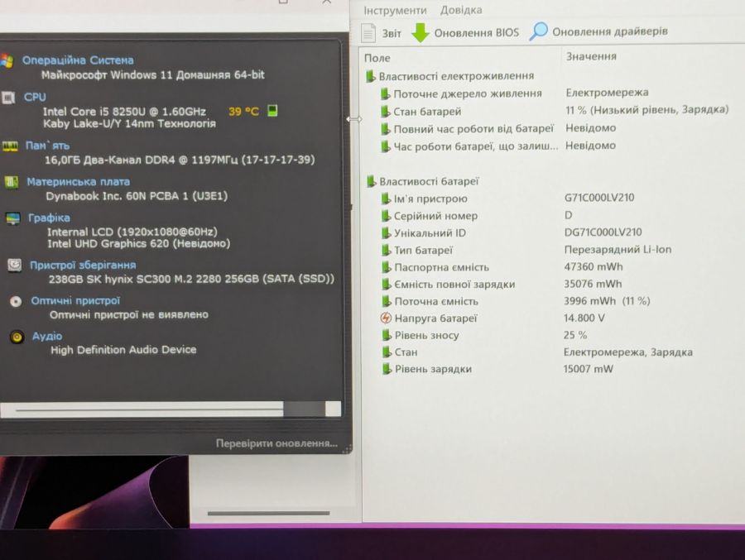The height and width of the screenshot is (560, 745).
Task: Click battery icon beside Ім'я пристрою
Action: coord(386,199)
